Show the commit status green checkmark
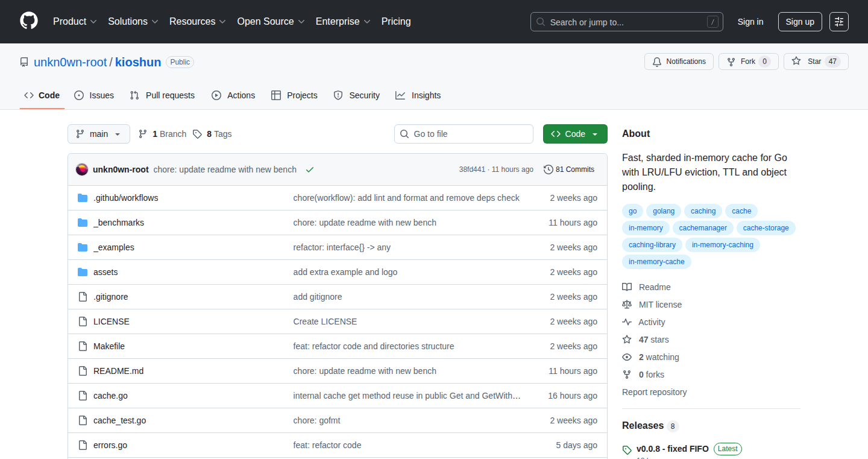The width and height of the screenshot is (868, 459). coord(310,169)
